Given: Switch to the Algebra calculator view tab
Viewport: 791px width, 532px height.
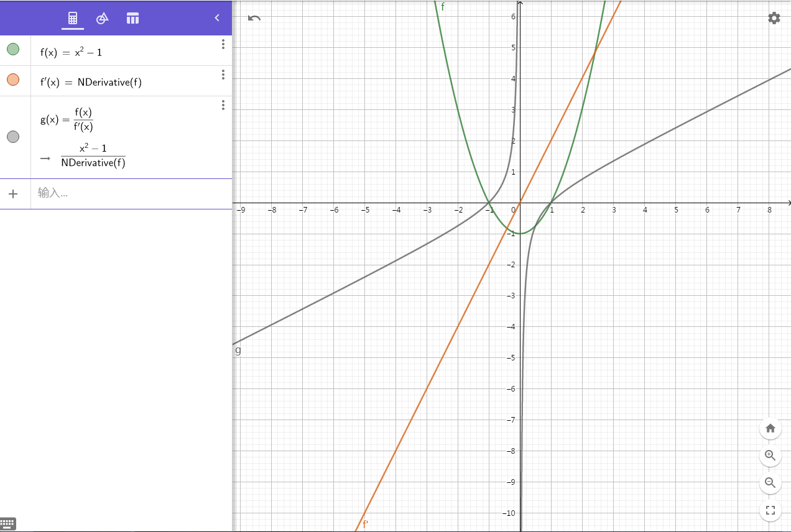Looking at the screenshot, I should (73, 18).
